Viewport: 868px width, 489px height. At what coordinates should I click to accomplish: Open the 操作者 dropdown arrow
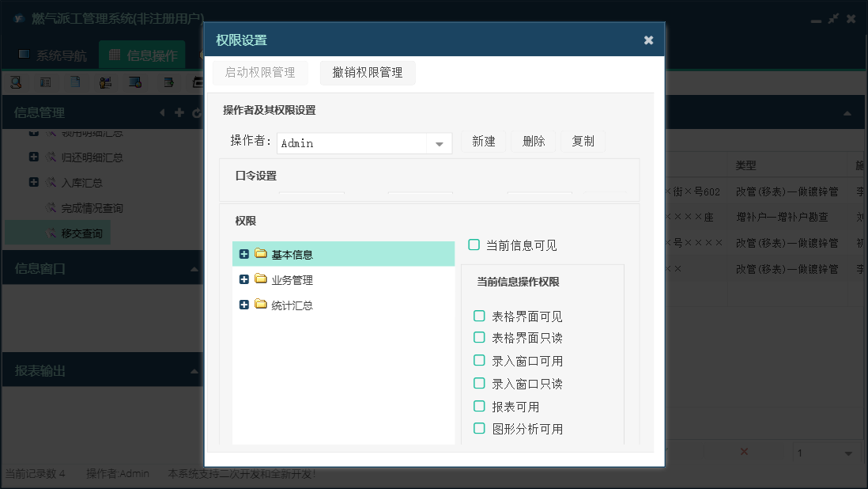439,143
